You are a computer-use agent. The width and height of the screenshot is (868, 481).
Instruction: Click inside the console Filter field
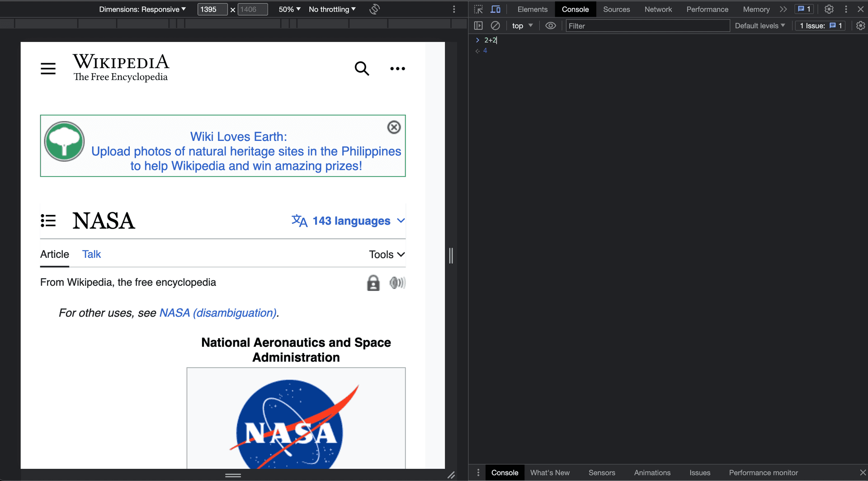click(x=647, y=26)
